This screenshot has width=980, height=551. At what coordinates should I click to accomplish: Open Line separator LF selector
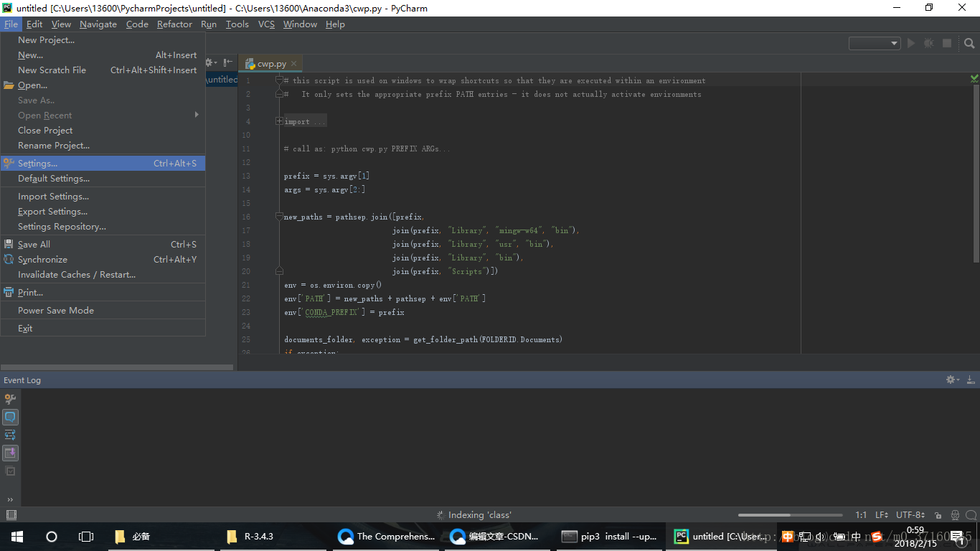coord(882,515)
